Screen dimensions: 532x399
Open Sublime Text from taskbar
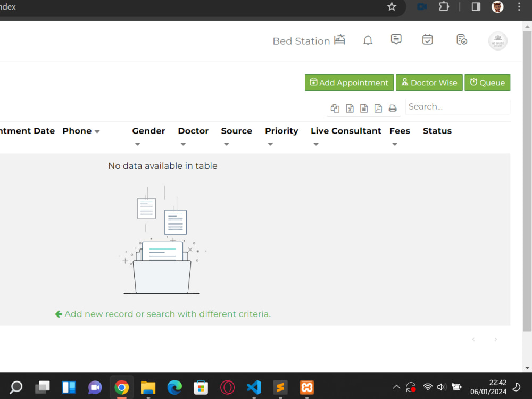click(x=280, y=387)
